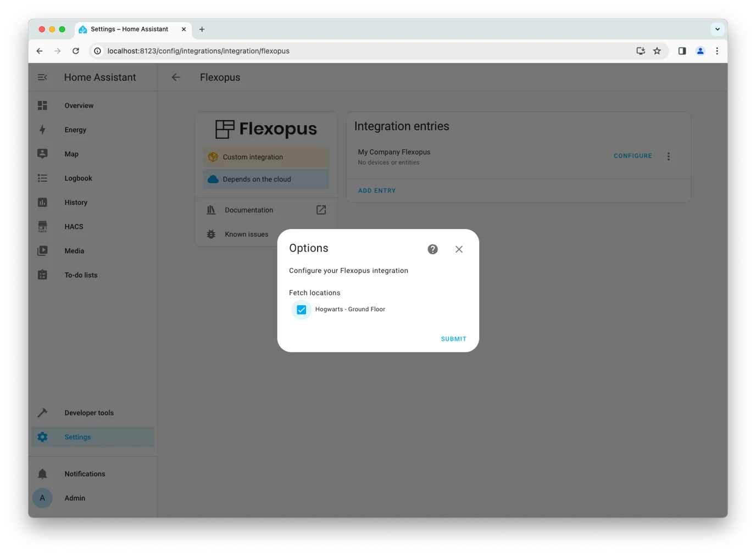Collapse the Home Assistant sidebar menu
Screen dimensions: 756x555
pos(42,77)
